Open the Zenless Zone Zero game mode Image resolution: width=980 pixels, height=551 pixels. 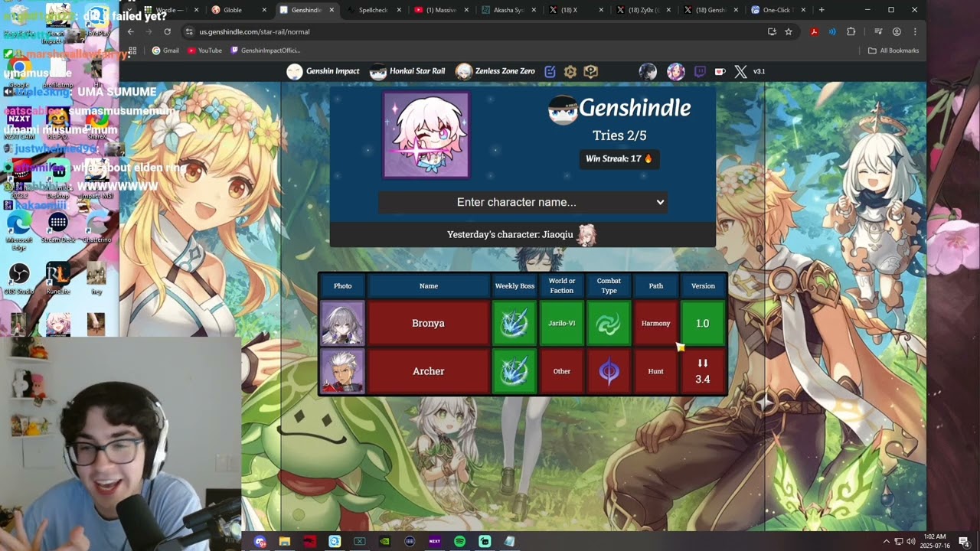point(495,71)
